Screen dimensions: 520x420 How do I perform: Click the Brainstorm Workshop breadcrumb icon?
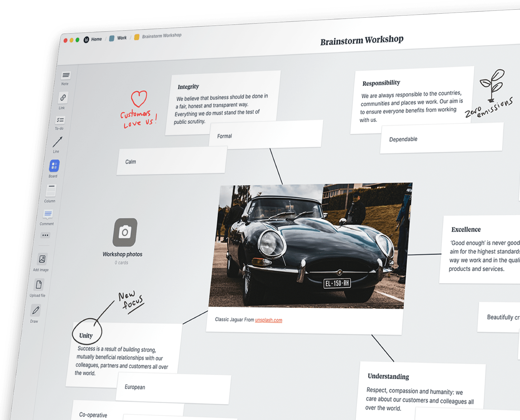click(x=136, y=37)
